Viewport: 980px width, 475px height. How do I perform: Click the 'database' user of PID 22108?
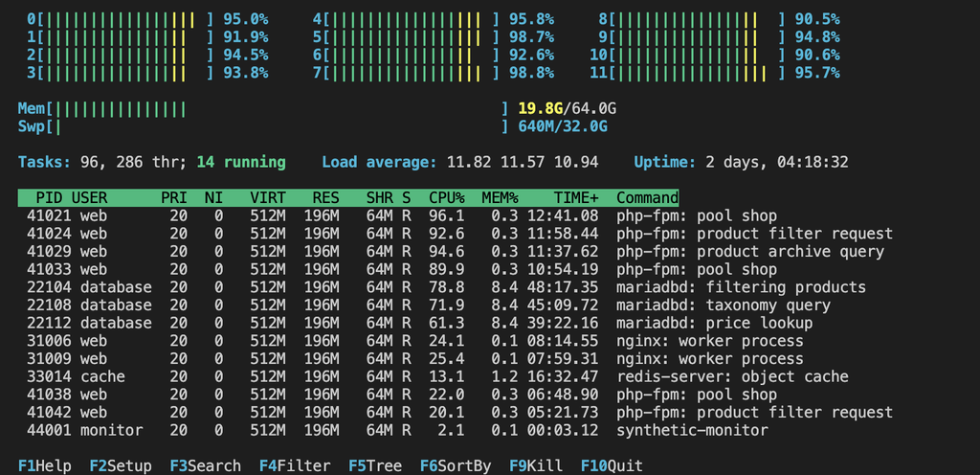(x=116, y=305)
